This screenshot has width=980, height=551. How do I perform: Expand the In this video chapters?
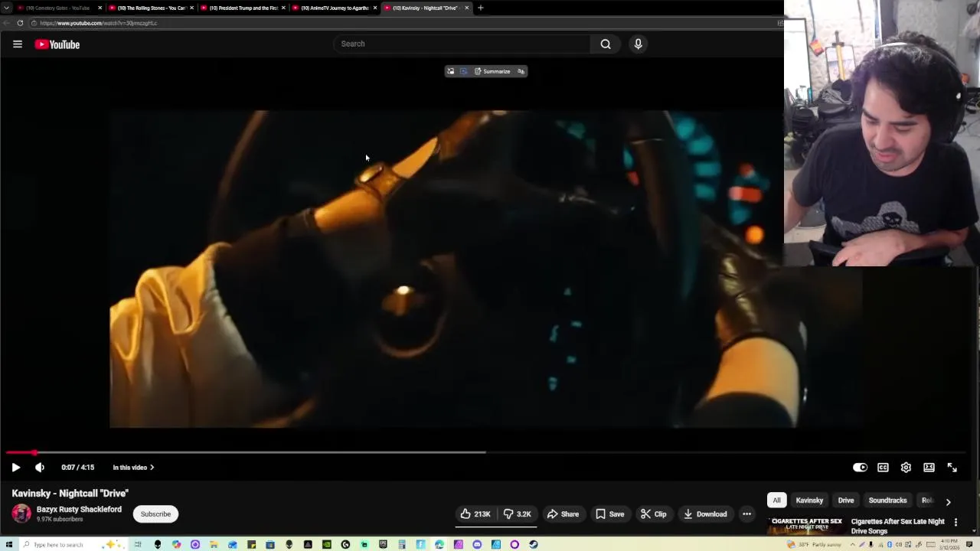pyautogui.click(x=133, y=467)
